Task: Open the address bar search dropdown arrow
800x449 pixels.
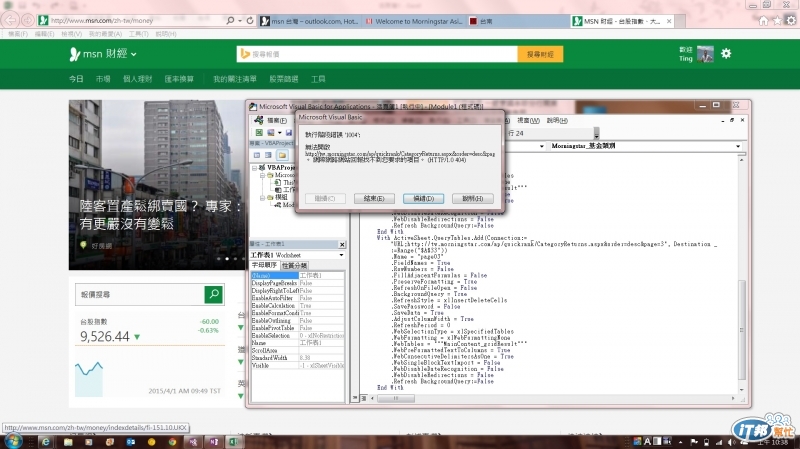Action: coord(240,20)
